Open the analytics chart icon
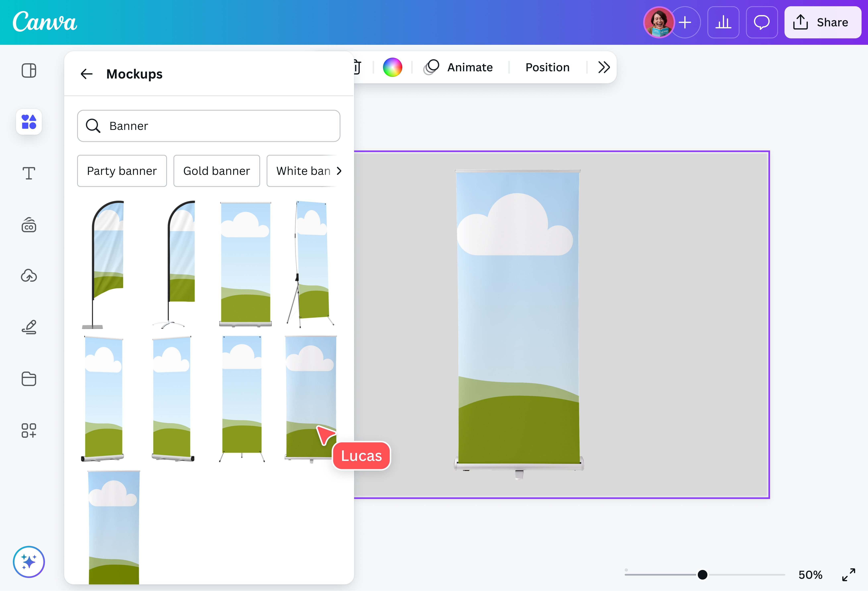Image resolution: width=868 pixels, height=591 pixels. coord(723,22)
